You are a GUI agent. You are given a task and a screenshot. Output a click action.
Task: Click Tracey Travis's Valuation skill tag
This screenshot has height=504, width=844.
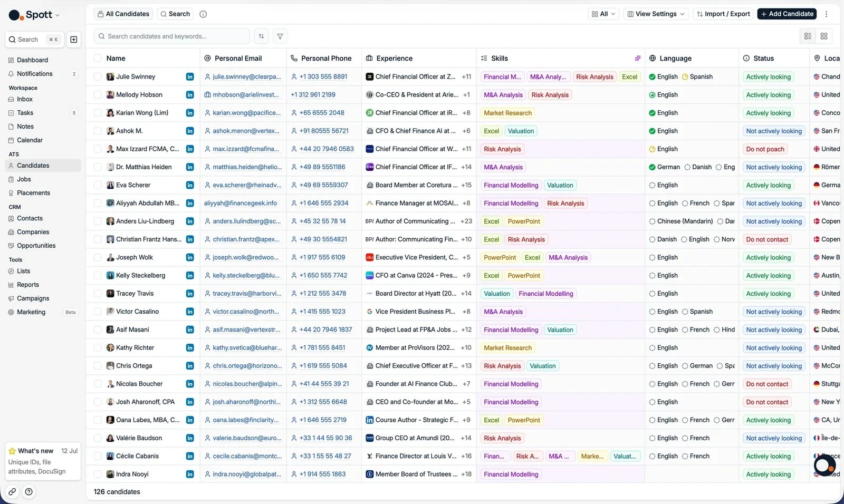pos(497,294)
